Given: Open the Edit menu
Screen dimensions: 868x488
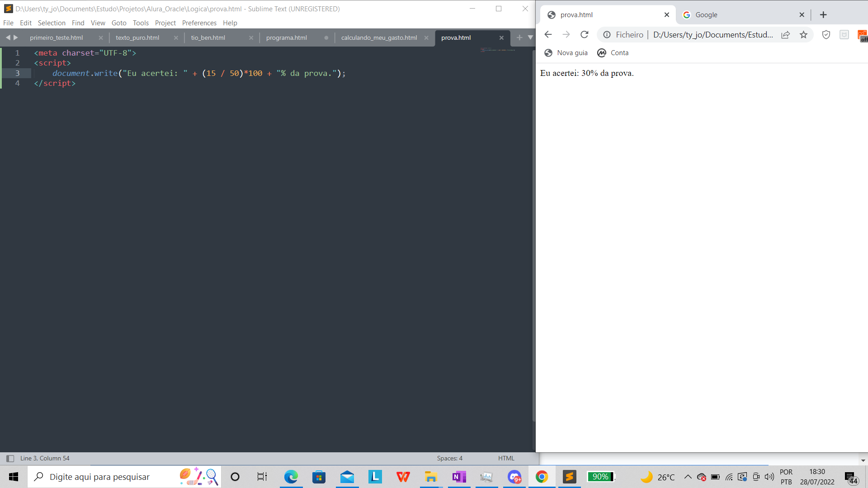Looking at the screenshot, I should 26,23.
